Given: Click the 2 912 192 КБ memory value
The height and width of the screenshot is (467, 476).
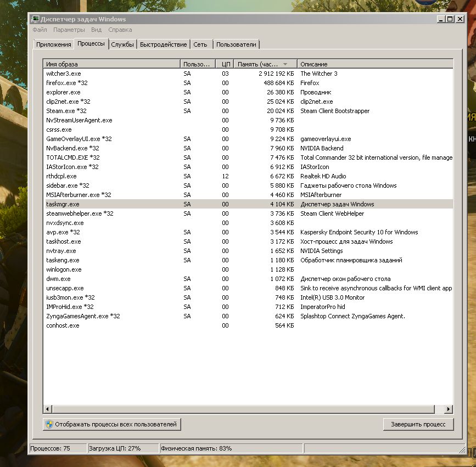Looking at the screenshot, I should pyautogui.click(x=276, y=74).
